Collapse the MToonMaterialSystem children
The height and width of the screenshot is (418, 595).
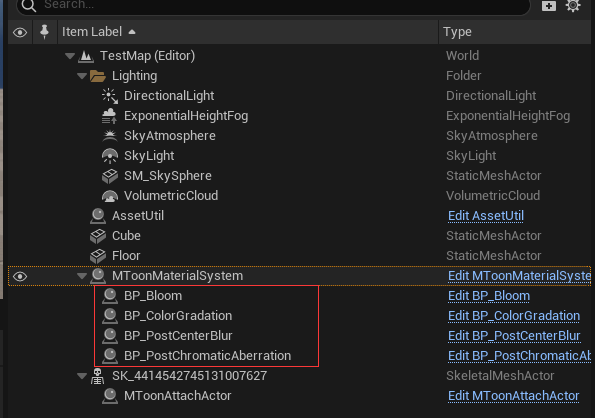click(x=82, y=276)
